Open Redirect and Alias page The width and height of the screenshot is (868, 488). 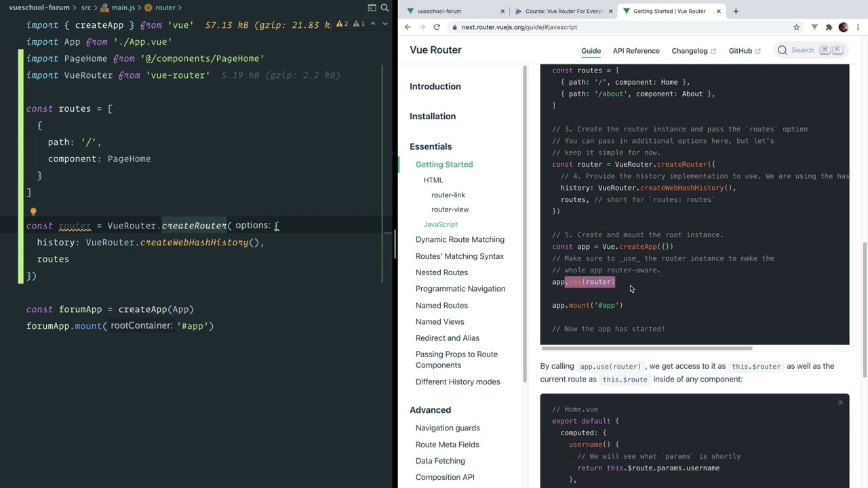[x=448, y=338]
